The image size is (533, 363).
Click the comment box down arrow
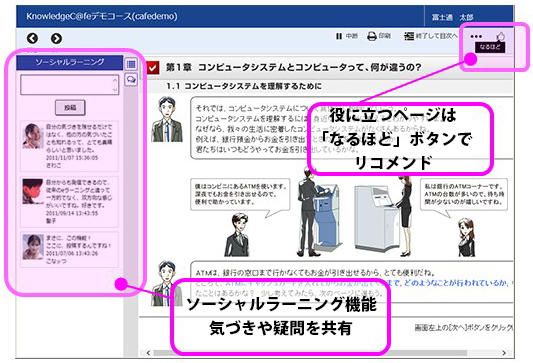(115, 90)
